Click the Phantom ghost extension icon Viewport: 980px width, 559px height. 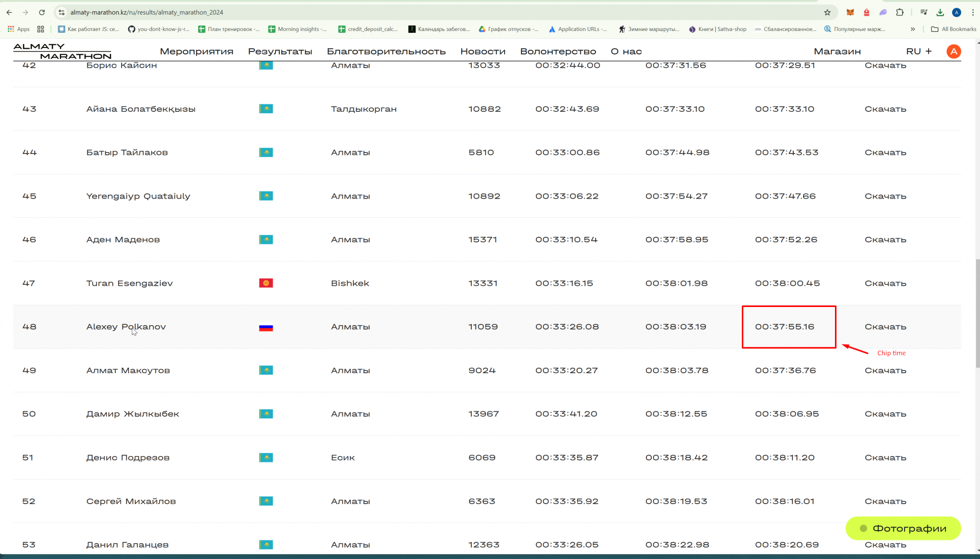pos(883,12)
